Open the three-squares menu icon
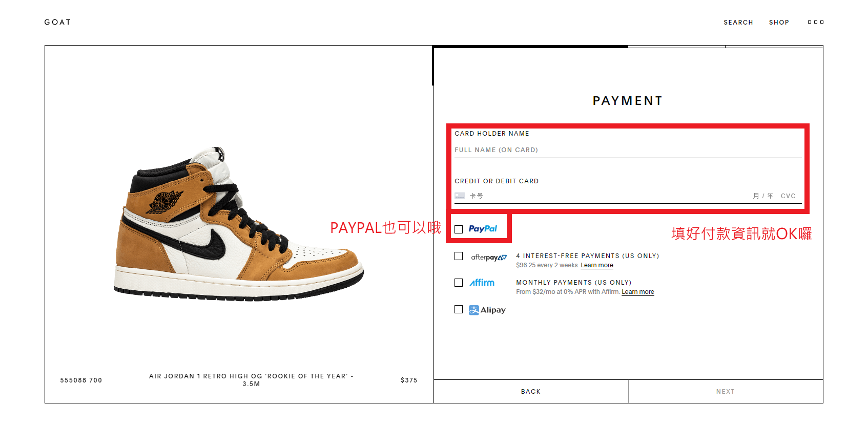 coord(816,22)
